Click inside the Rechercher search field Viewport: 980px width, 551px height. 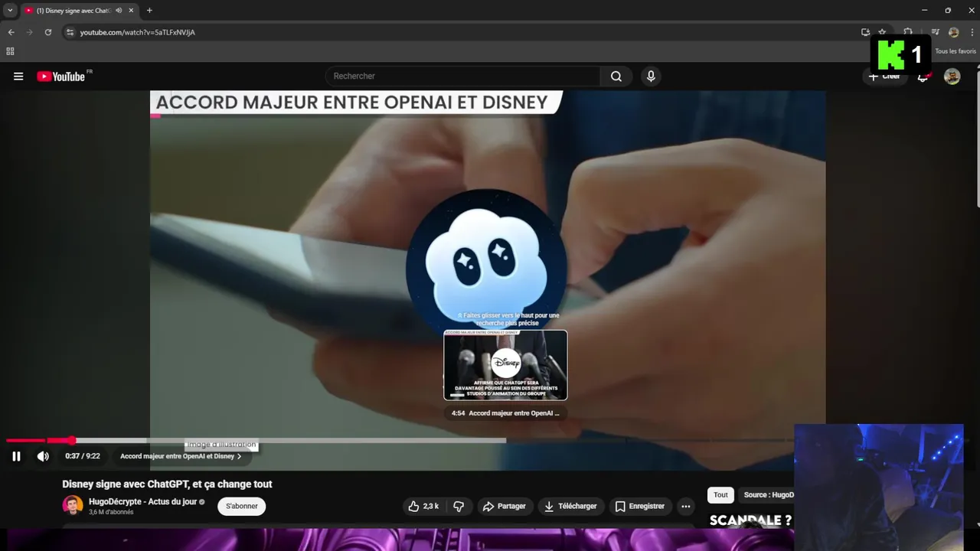463,76
